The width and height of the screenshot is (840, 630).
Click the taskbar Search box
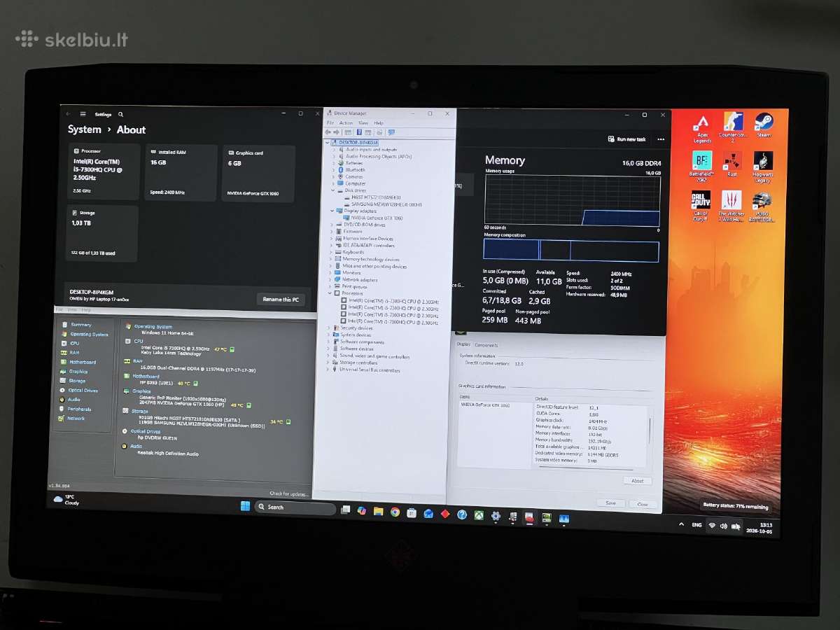295,507
